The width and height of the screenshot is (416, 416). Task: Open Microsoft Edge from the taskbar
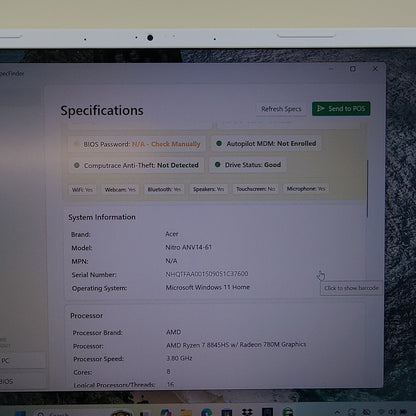click(207, 413)
